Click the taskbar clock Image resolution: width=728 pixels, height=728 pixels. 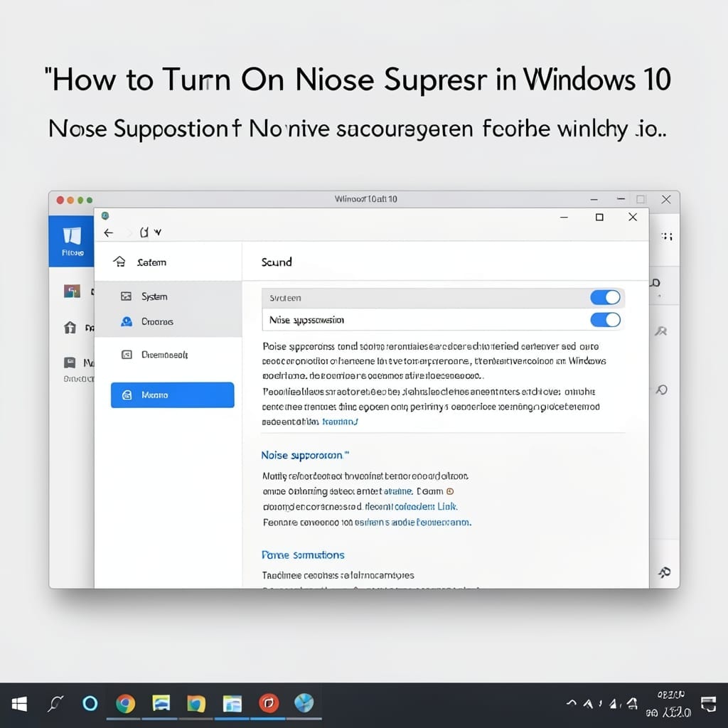coord(668,704)
